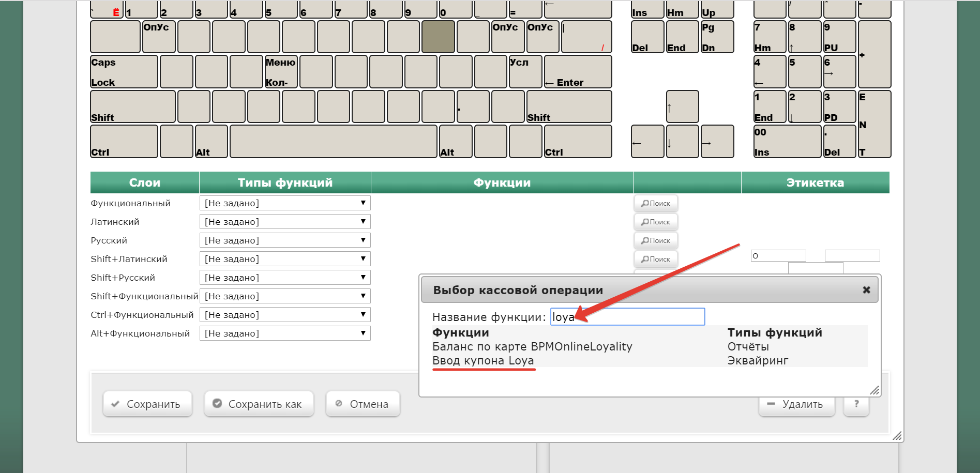Select the left Shift key
Image resolution: width=980 pixels, height=473 pixels.
pos(133,106)
